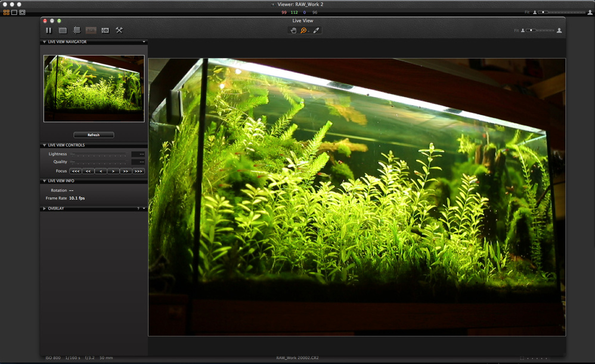
Task: Collapse the Live View Navigator panel
Action: click(x=44, y=42)
